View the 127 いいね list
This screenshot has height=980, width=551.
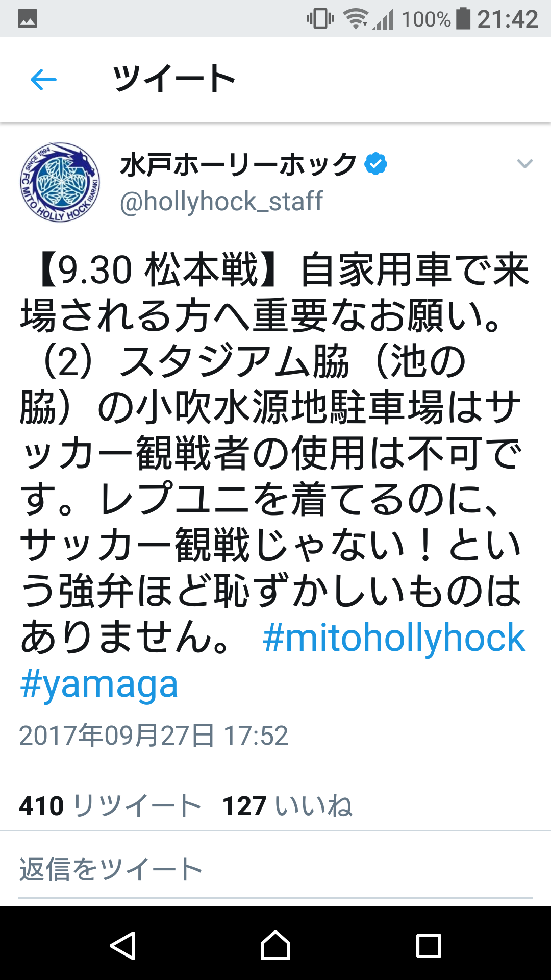287,806
